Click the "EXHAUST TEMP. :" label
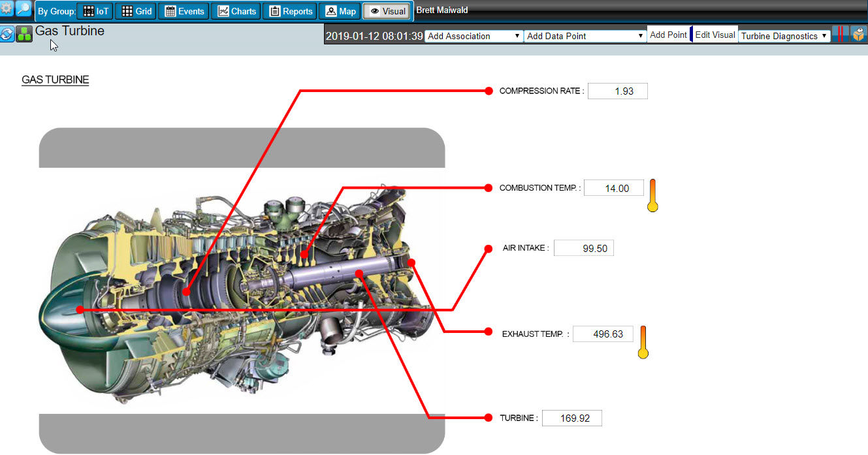868x455 pixels. (x=536, y=334)
